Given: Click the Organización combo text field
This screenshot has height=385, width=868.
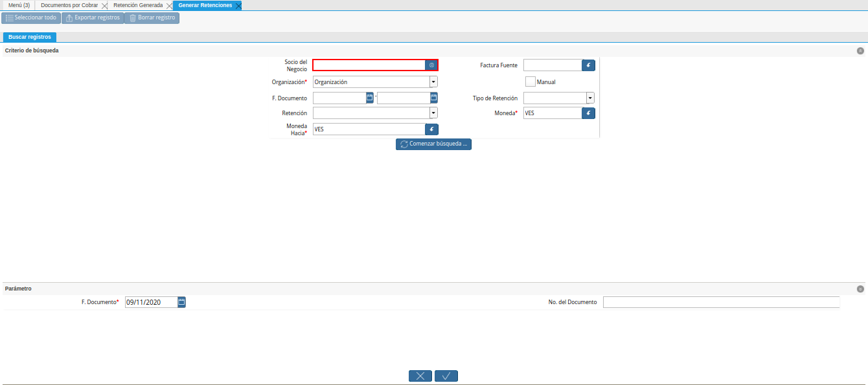Looking at the screenshot, I should tap(371, 82).
